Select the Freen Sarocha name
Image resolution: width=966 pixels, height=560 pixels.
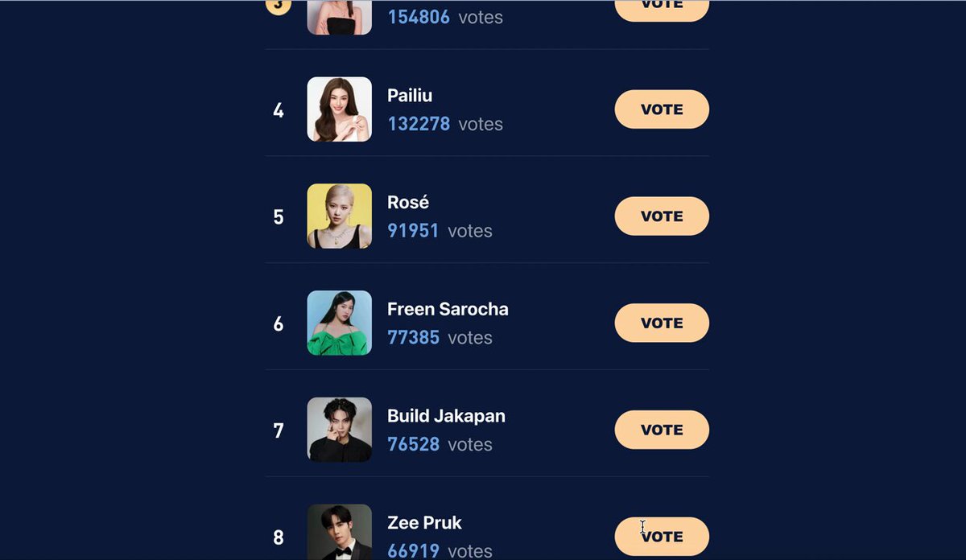coord(448,309)
